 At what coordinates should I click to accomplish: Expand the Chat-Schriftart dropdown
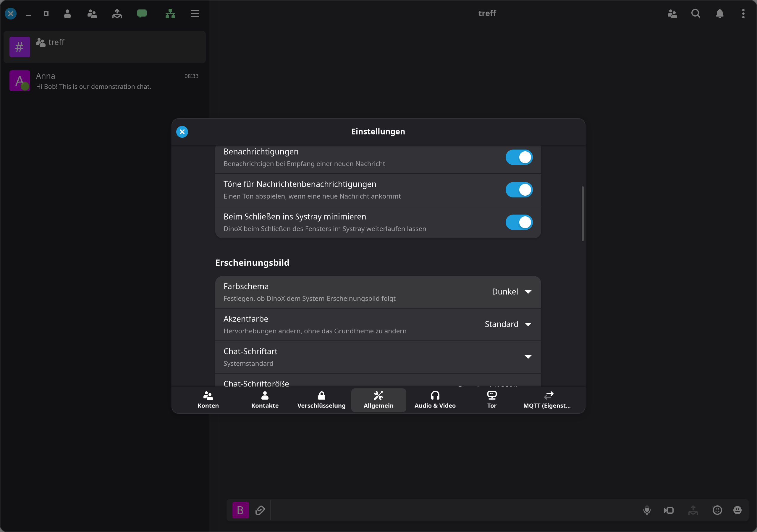tap(528, 357)
